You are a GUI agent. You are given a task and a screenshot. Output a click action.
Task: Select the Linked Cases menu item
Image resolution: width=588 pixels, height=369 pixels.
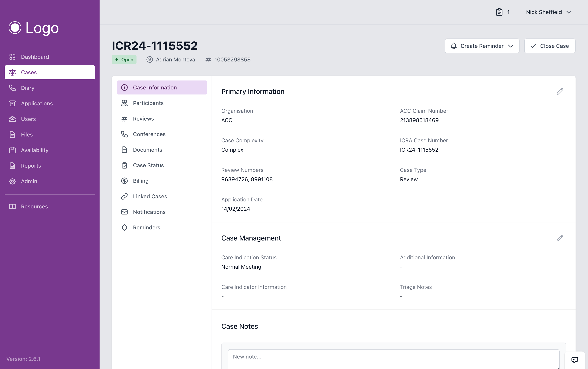click(x=150, y=196)
